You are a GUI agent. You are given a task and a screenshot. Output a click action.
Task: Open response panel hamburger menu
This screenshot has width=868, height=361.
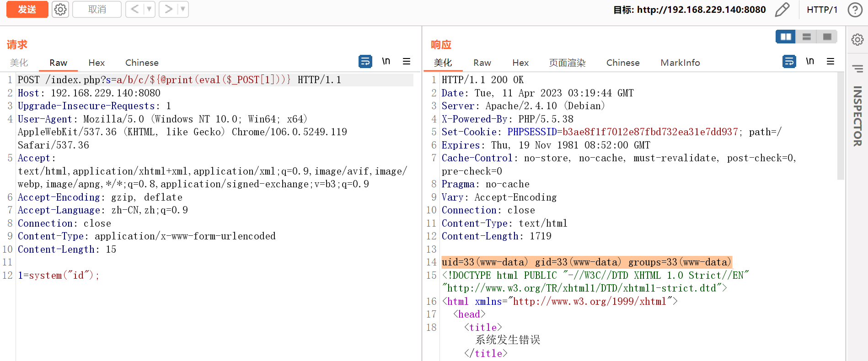click(830, 61)
